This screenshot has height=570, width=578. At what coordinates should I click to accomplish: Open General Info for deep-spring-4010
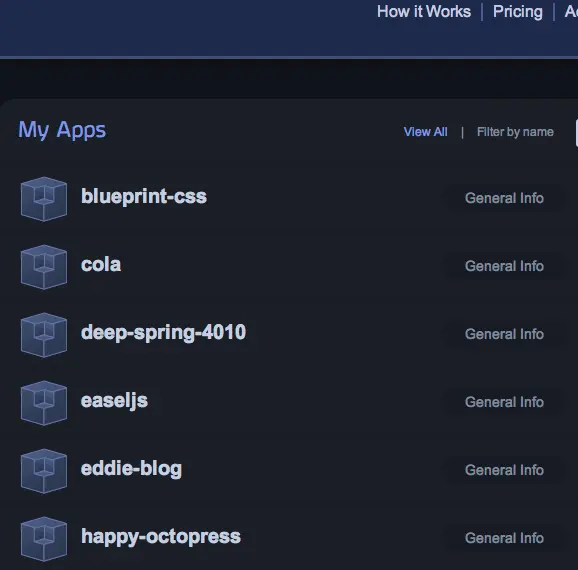point(504,334)
